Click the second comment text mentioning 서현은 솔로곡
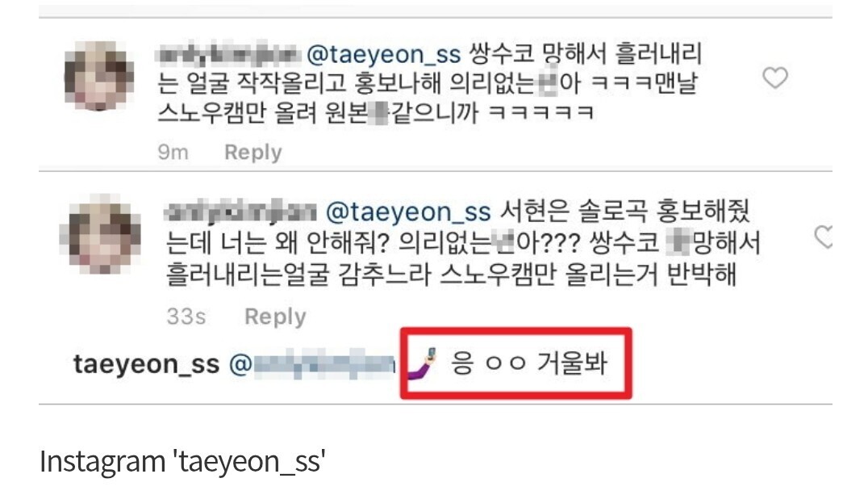This screenshot has width=868, height=495. pos(463,243)
